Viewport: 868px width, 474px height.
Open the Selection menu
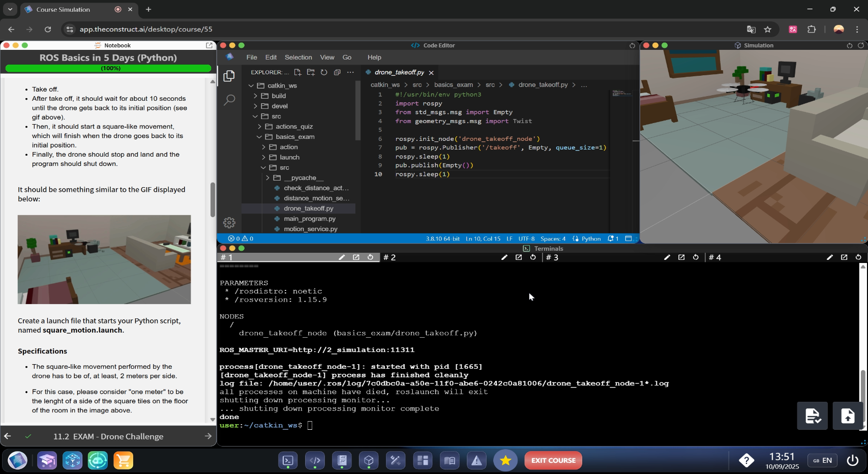tap(298, 57)
